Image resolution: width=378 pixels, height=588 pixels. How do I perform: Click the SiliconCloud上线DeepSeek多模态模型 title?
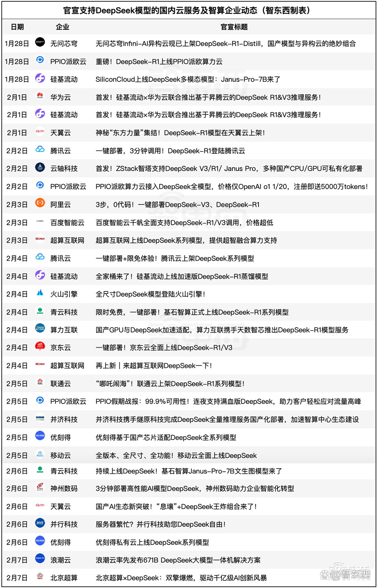[188, 79]
